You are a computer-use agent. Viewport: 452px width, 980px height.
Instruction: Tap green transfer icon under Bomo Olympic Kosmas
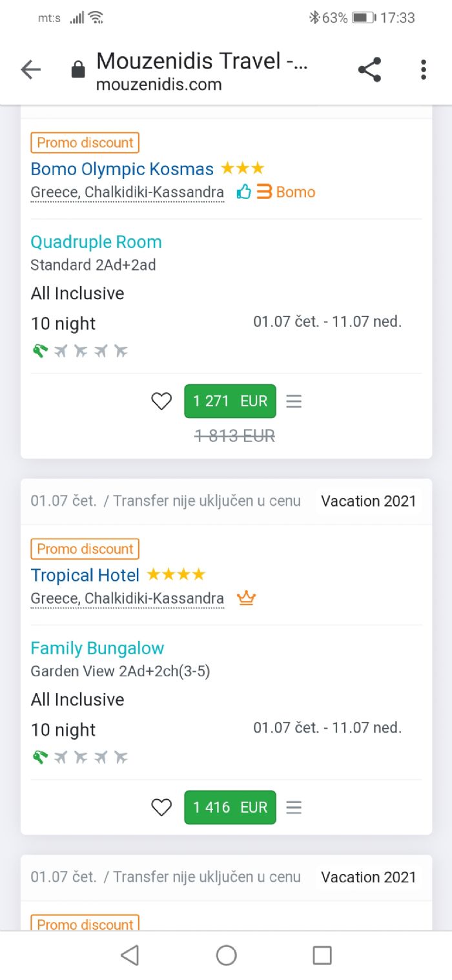point(41,351)
